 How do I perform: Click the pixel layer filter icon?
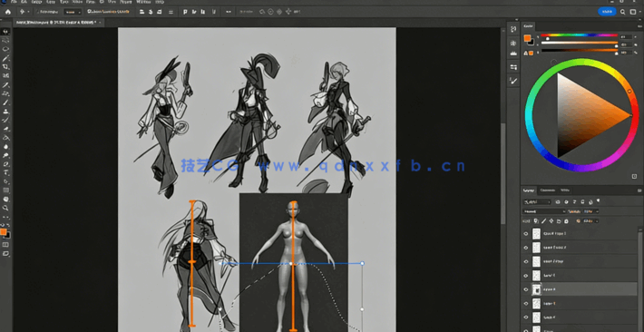558,201
